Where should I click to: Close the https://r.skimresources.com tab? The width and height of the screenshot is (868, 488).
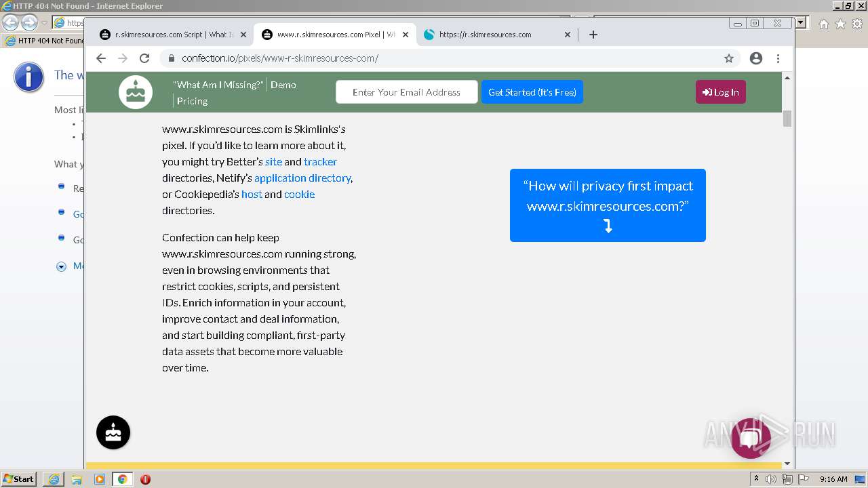pyautogui.click(x=568, y=35)
